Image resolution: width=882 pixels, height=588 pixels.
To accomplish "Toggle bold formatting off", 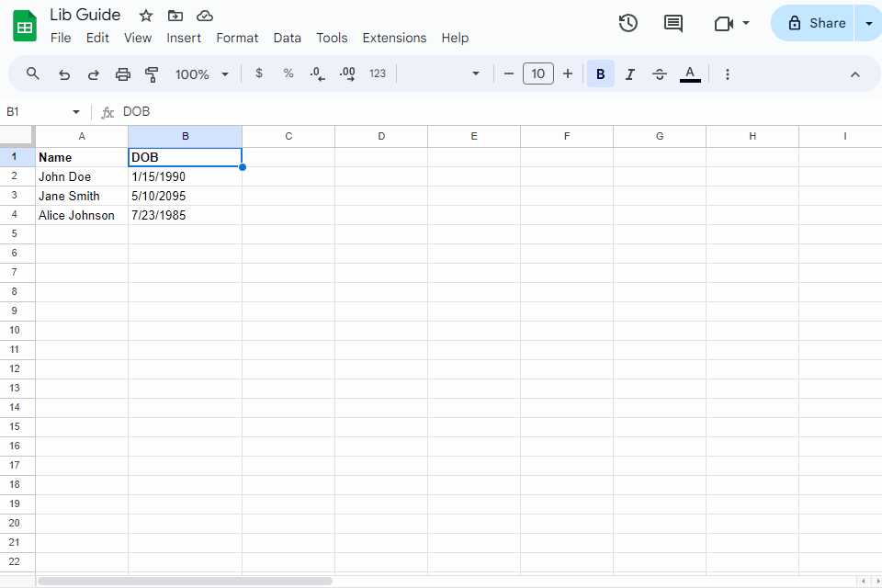I will (x=601, y=73).
